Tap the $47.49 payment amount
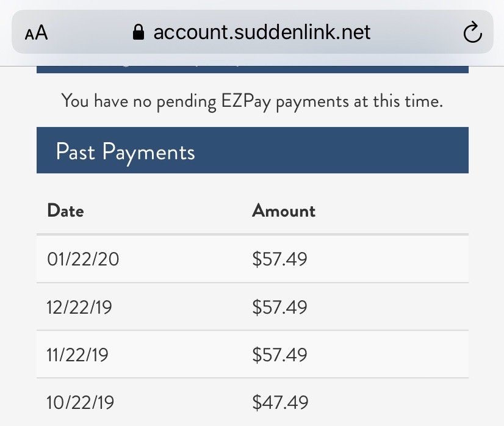The height and width of the screenshot is (426, 504). pyautogui.click(x=280, y=402)
